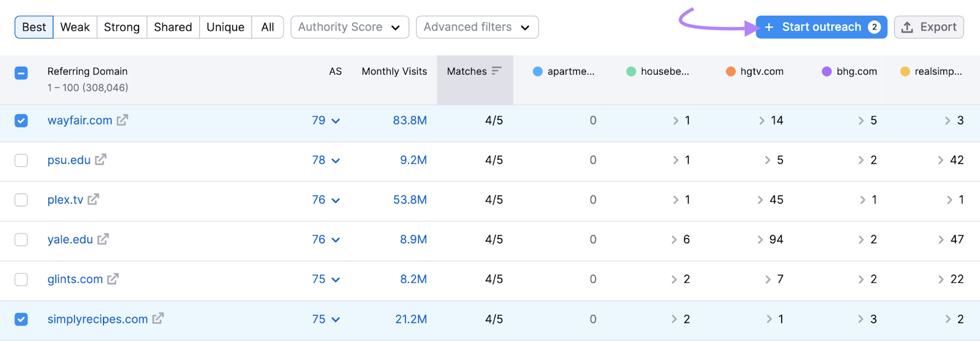This screenshot has height=342, width=980.
Task: Open plex.tv external link icon
Action: [93, 200]
